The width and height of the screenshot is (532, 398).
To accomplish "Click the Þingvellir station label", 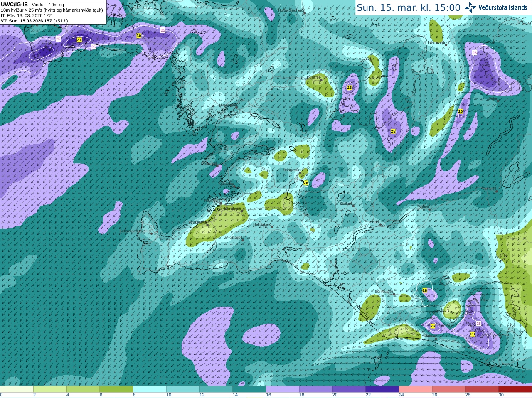I will click(x=292, y=170).
